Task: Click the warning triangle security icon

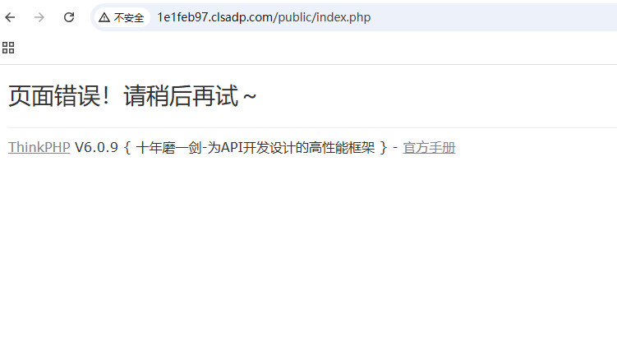Action: (104, 17)
